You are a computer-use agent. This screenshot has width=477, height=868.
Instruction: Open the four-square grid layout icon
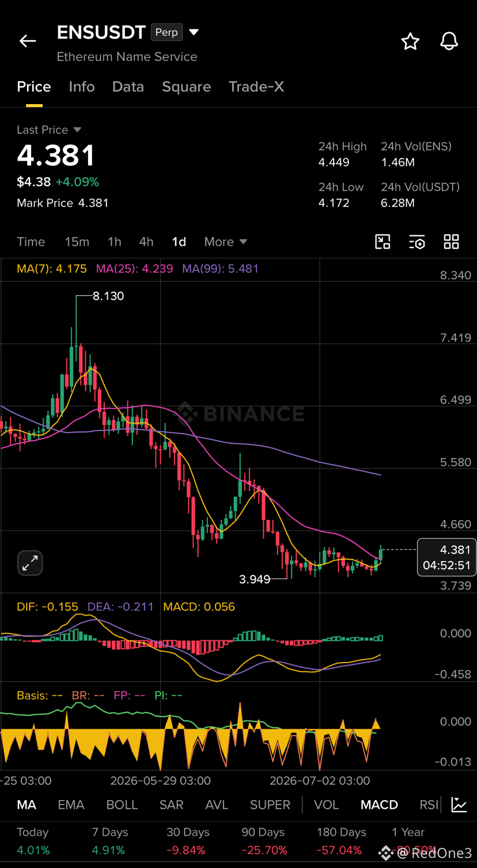[x=452, y=242]
